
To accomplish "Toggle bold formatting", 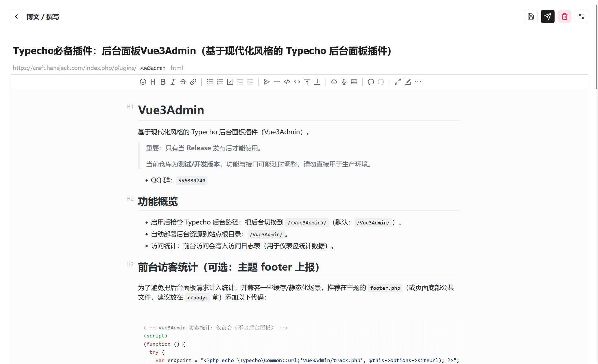I will point(163,82).
